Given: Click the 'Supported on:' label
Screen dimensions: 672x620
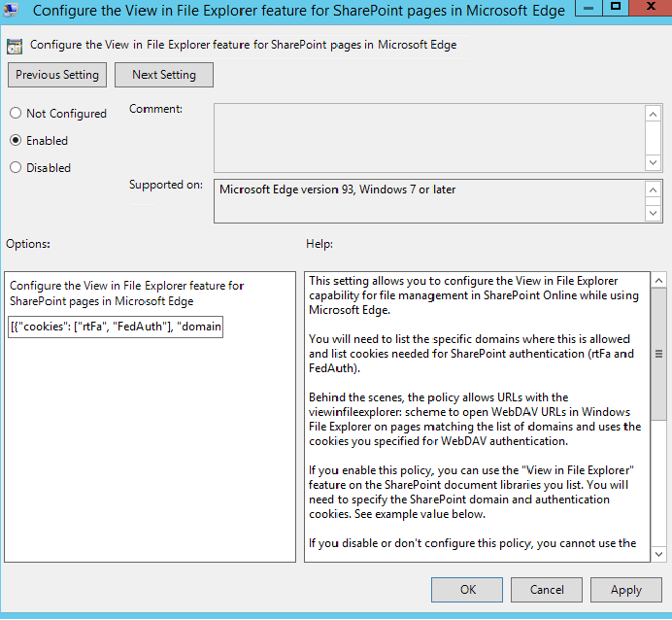Looking at the screenshot, I should pyautogui.click(x=166, y=185).
